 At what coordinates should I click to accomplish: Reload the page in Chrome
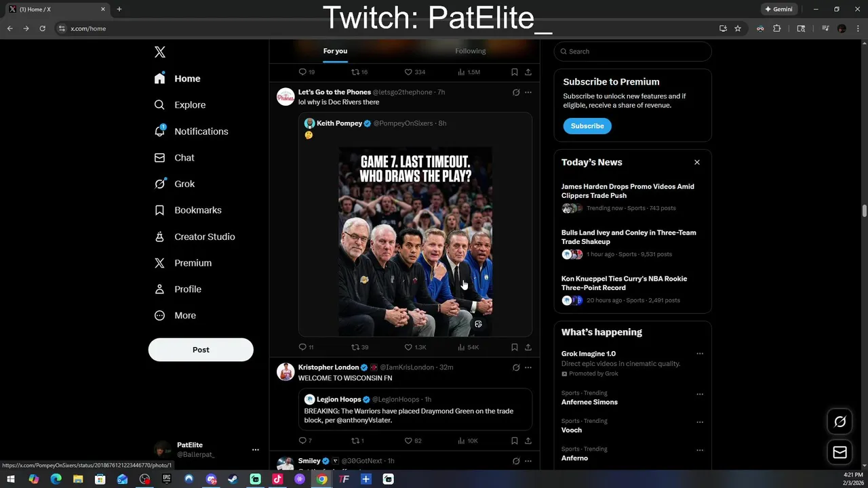click(42, 28)
